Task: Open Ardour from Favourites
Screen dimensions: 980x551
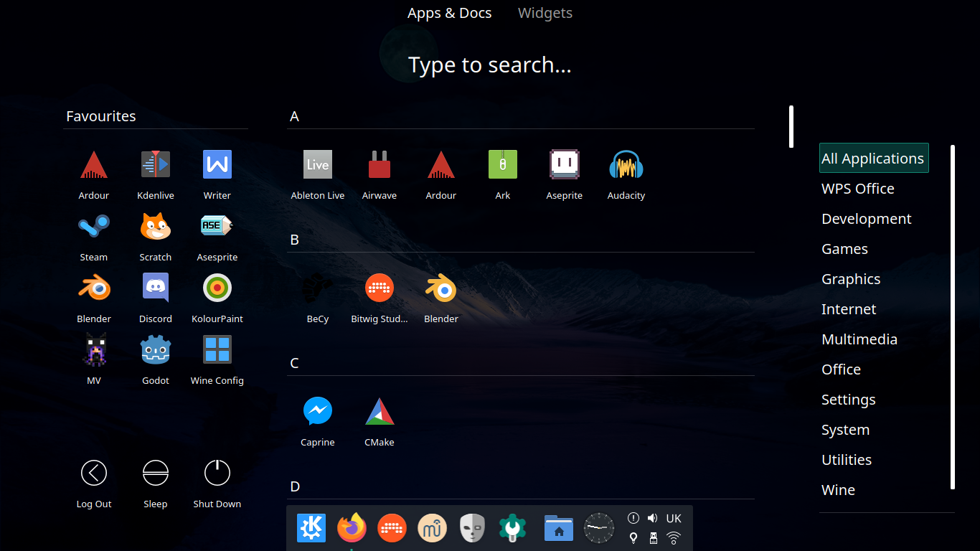Action: [94, 174]
